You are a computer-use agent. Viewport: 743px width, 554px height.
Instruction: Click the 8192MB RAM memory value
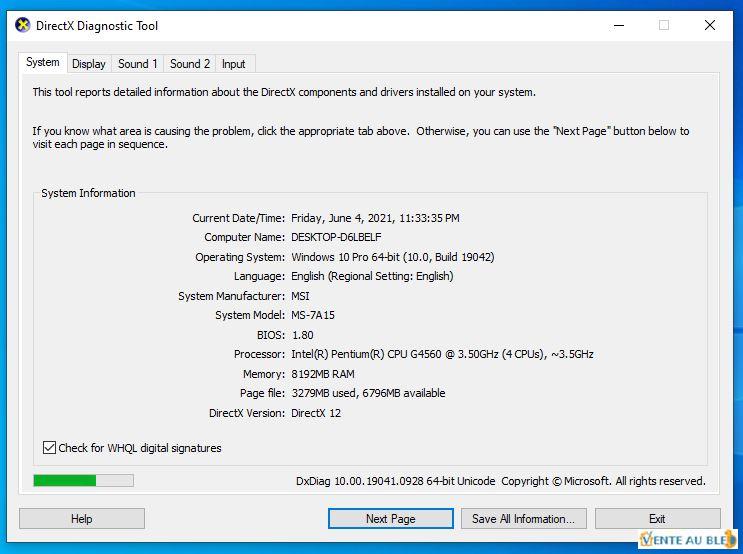[323, 374]
